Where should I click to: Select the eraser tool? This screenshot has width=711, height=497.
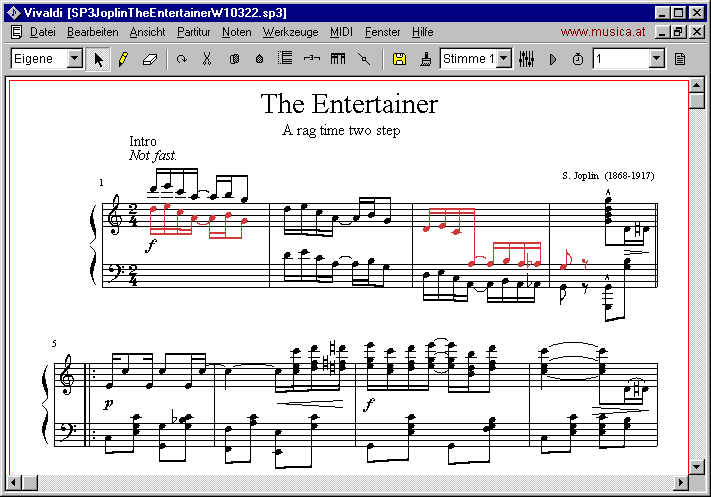click(150, 59)
